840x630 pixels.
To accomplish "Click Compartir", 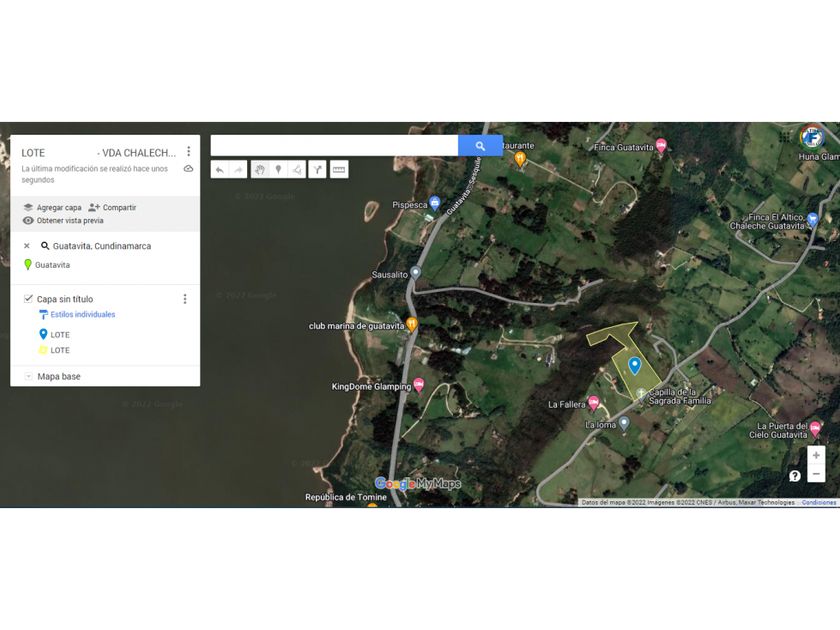I will [112, 207].
